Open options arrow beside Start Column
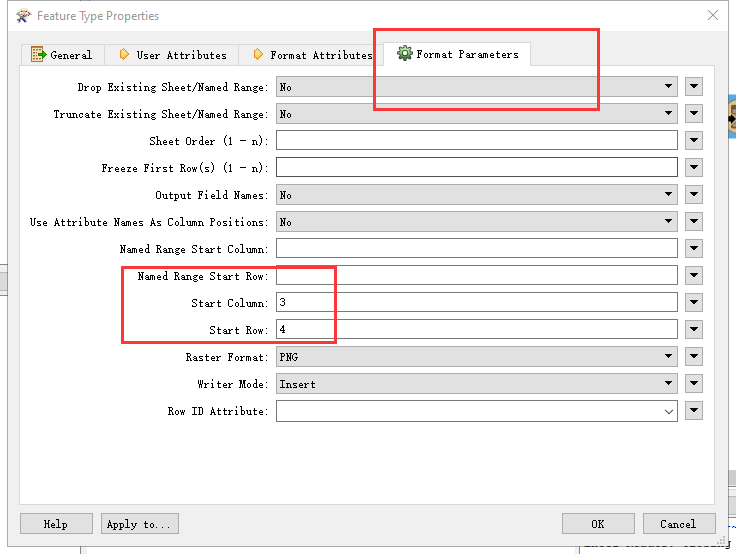736x554 pixels. (x=694, y=302)
